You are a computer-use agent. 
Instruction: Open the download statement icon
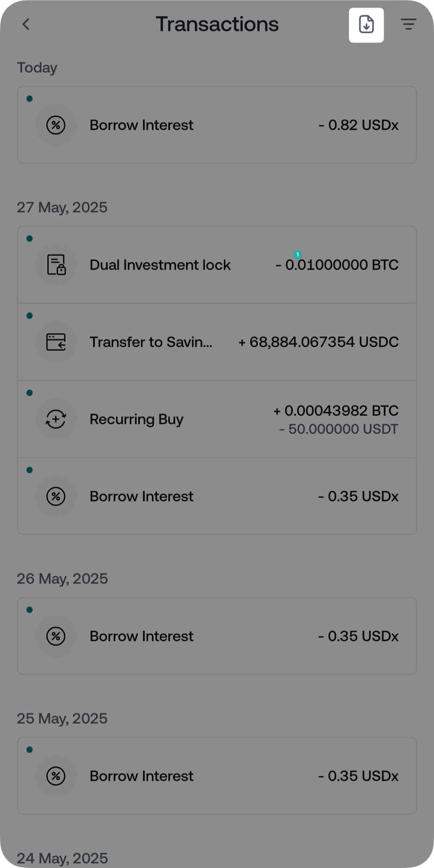(x=366, y=25)
